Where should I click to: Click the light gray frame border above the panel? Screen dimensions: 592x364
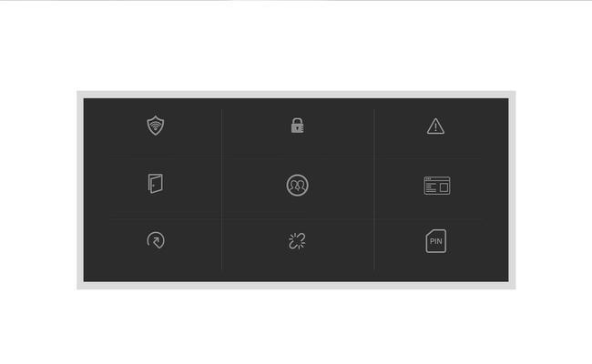click(x=296, y=95)
